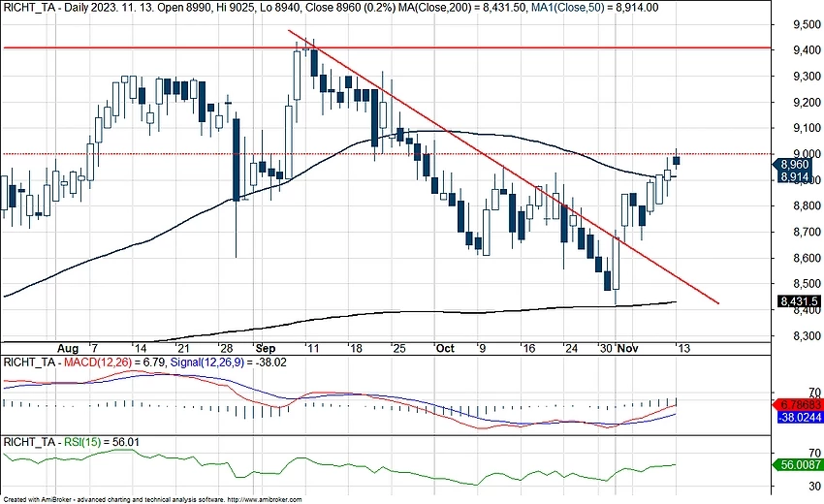Screen dimensions: 824x504
Task: Click the Aug month label on time axis
Action: pyautogui.click(x=67, y=346)
